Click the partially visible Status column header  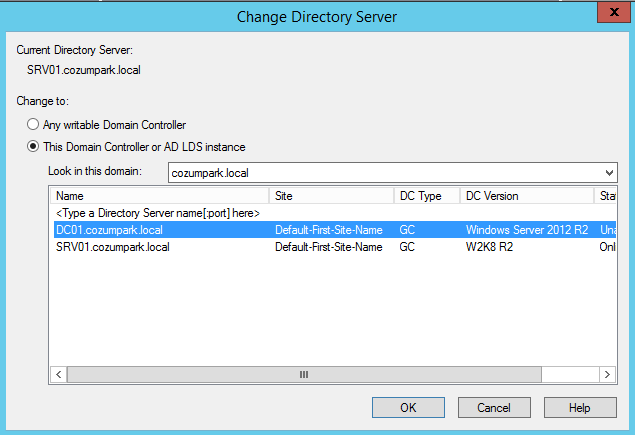coord(605,196)
